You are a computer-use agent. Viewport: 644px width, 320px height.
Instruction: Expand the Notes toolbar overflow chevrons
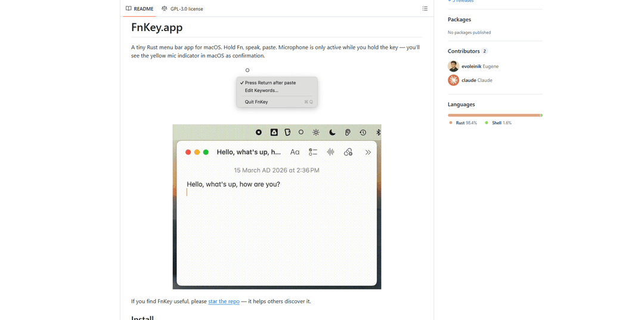pos(368,152)
